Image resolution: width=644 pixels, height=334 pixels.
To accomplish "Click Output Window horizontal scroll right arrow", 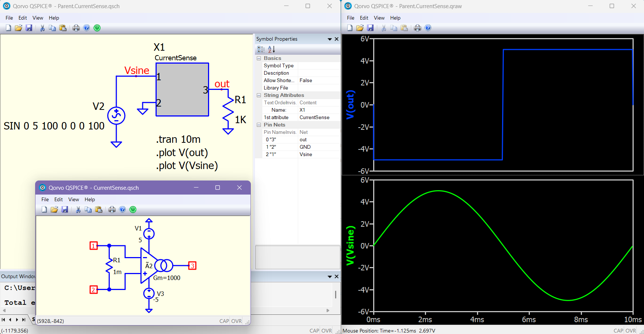I will (328, 310).
